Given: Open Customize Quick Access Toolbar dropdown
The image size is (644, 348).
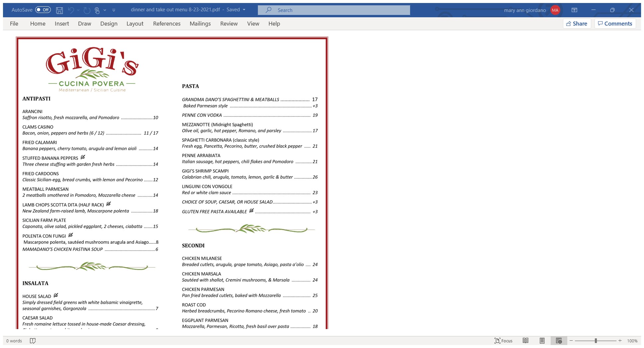Looking at the screenshot, I should (x=114, y=10).
